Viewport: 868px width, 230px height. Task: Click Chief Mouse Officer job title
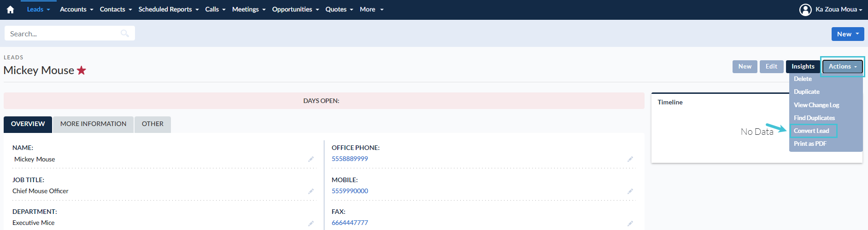(40, 191)
